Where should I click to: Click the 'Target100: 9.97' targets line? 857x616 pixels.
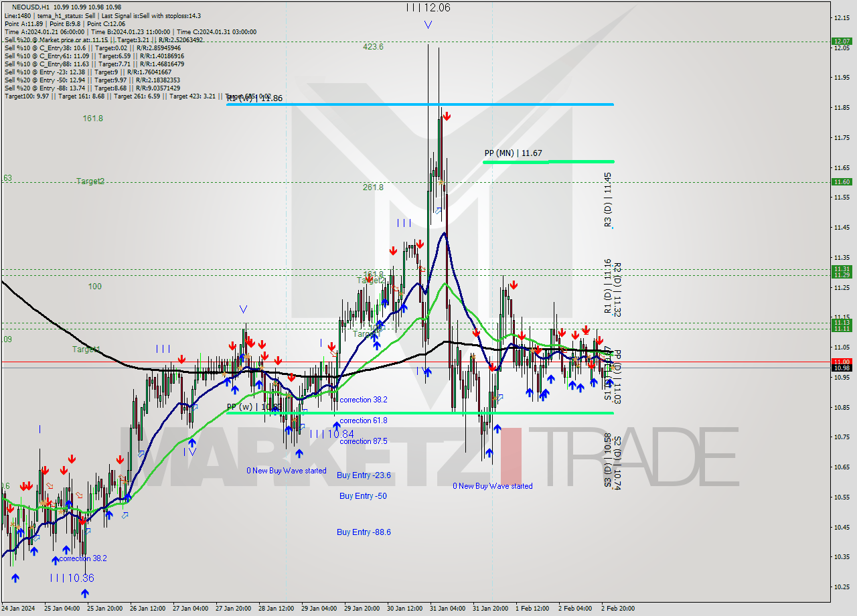(x=137, y=96)
